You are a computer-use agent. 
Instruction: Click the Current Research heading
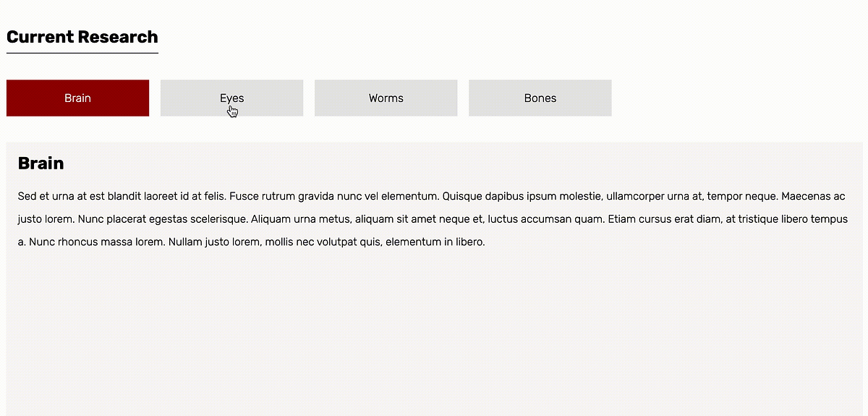point(82,37)
